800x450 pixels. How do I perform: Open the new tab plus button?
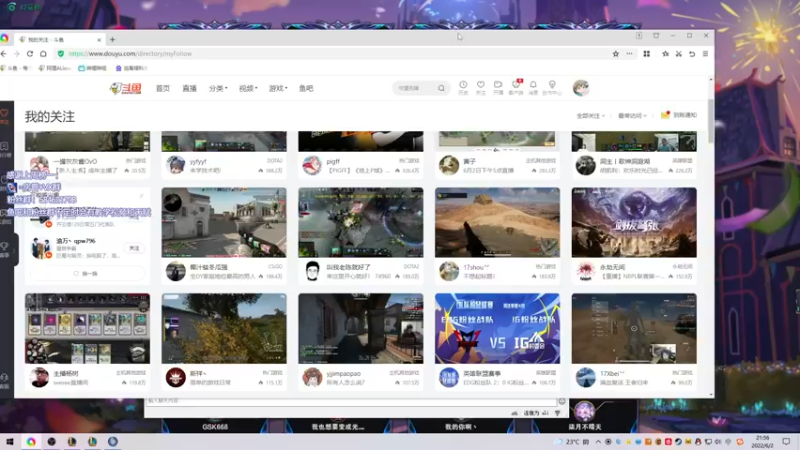pos(112,39)
